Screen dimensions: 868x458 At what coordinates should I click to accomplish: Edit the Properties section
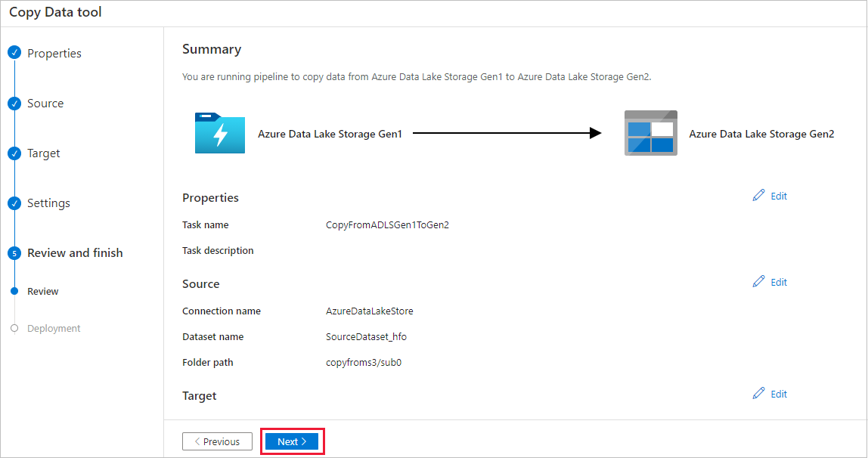coord(778,196)
